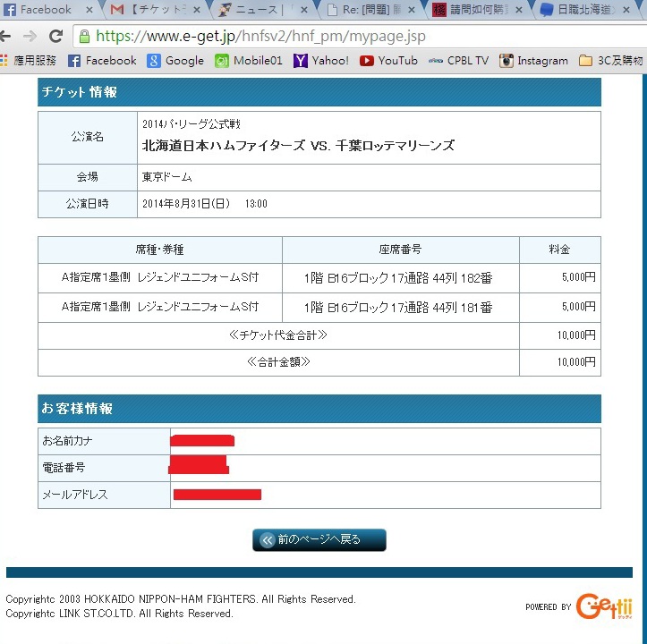Open the Gmail チケット tab
This screenshot has width=647, height=644.
(x=155, y=10)
